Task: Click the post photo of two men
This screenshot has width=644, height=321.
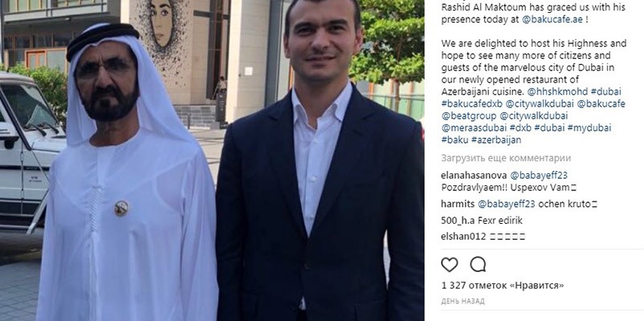Action: coord(212,160)
